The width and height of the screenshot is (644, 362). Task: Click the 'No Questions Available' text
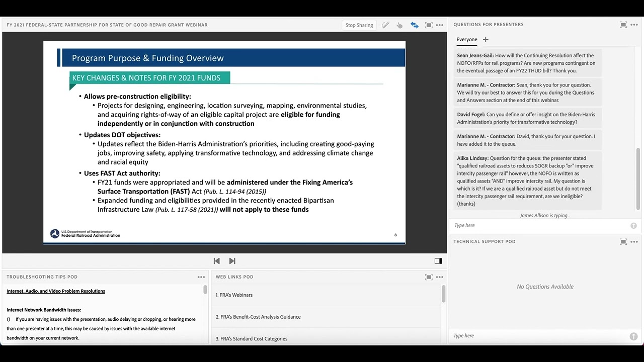coord(545,287)
